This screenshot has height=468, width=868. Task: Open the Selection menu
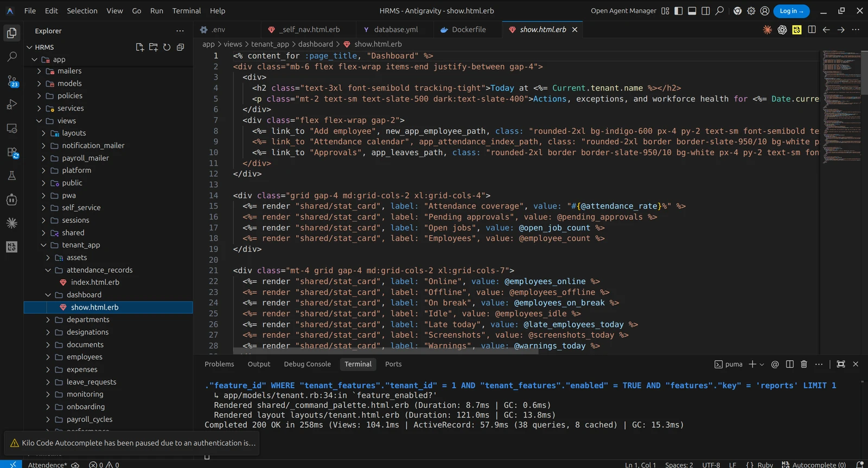(82, 11)
